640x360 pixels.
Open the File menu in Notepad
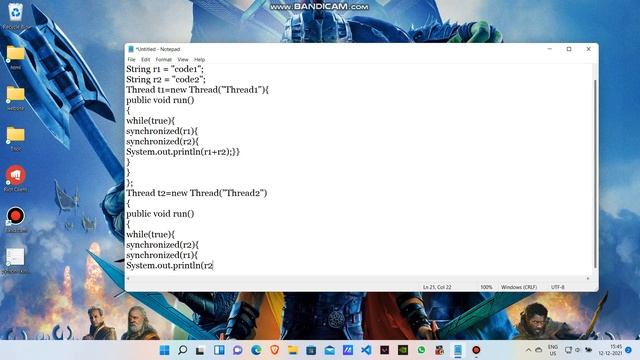click(x=131, y=60)
